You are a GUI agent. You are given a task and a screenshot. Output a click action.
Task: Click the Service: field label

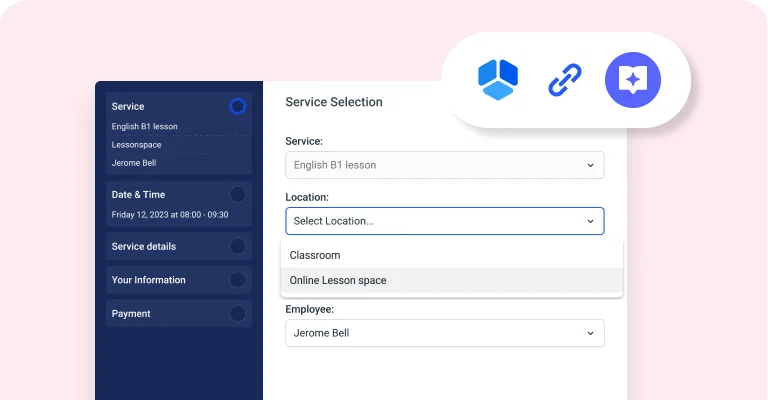pyautogui.click(x=304, y=141)
